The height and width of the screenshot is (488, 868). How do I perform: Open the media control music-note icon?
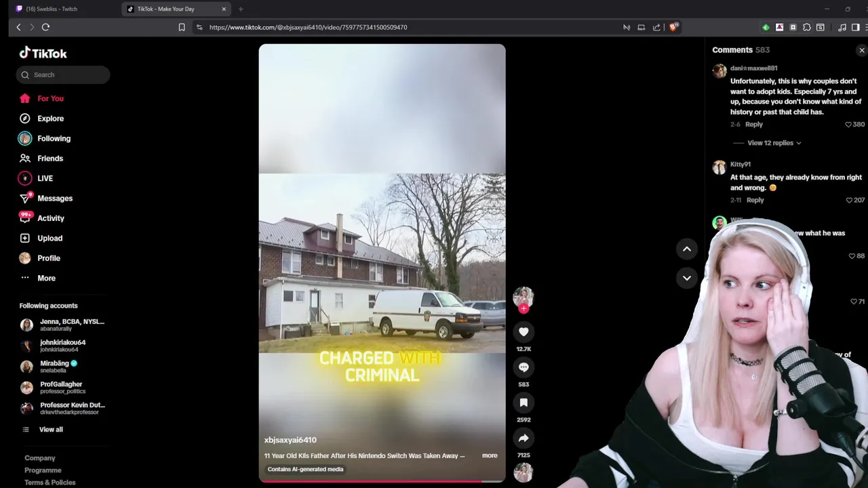point(842,27)
